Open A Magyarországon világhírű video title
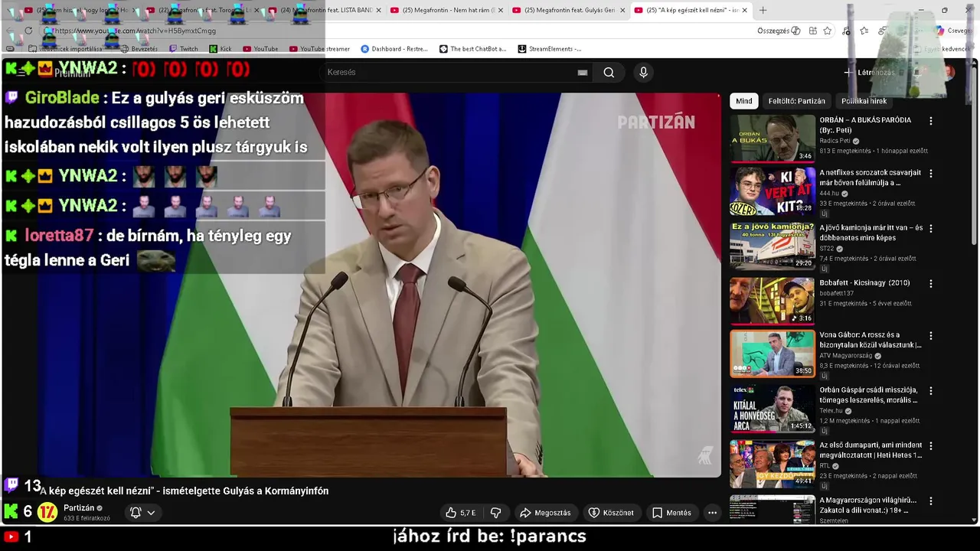This screenshot has width=980, height=551. [868, 505]
